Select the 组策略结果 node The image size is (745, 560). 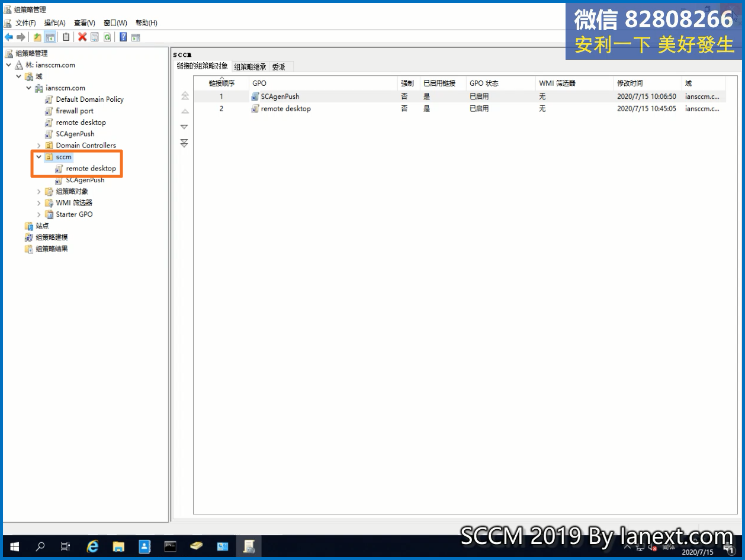click(52, 249)
